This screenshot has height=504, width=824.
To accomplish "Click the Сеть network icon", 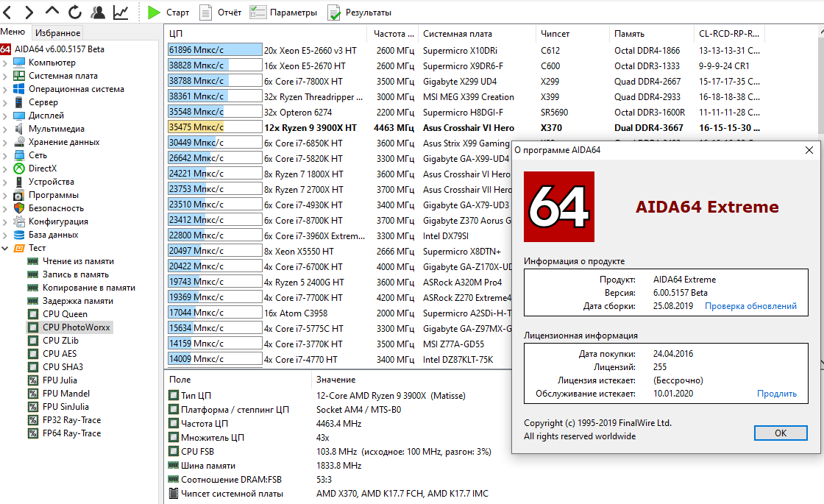I will (19, 155).
